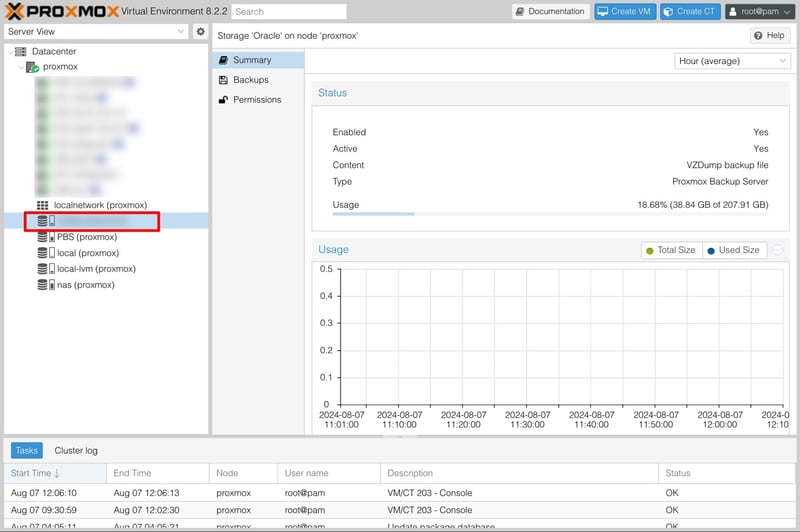Image resolution: width=800 pixels, height=532 pixels.
Task: Select the PBS (proxmox) storage icon
Action: click(46, 237)
